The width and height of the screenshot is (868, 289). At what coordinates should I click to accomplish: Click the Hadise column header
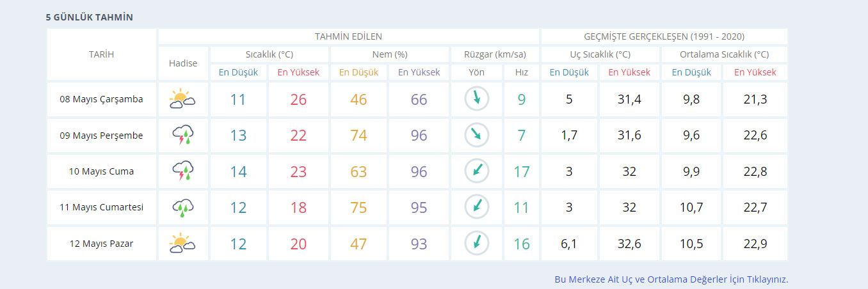tap(183, 63)
